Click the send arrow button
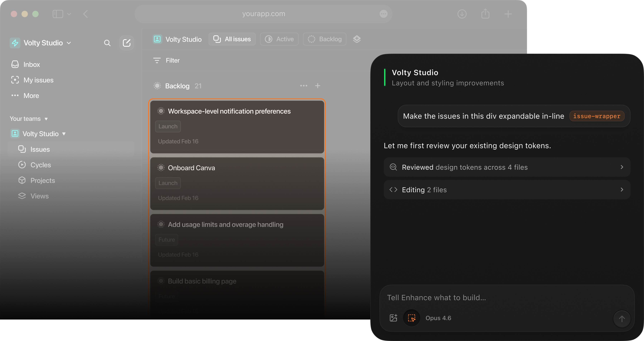Screen dimensions: 644x341 (x=622, y=319)
